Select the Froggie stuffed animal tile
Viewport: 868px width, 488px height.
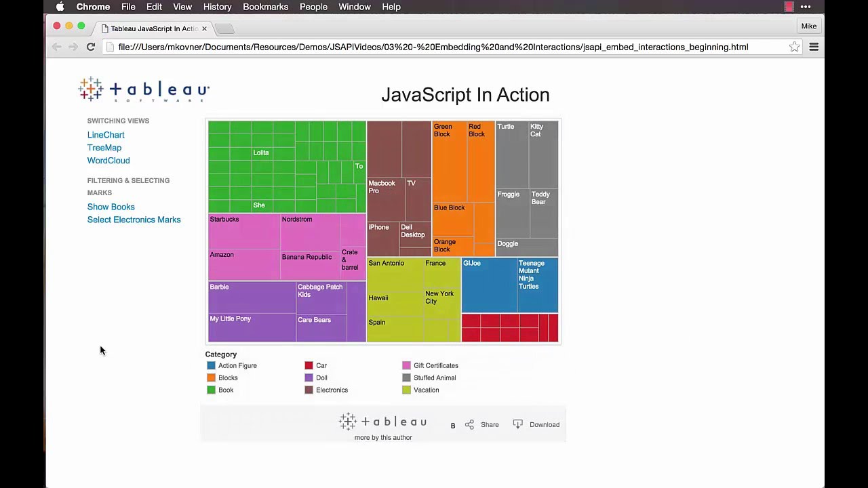click(512, 213)
